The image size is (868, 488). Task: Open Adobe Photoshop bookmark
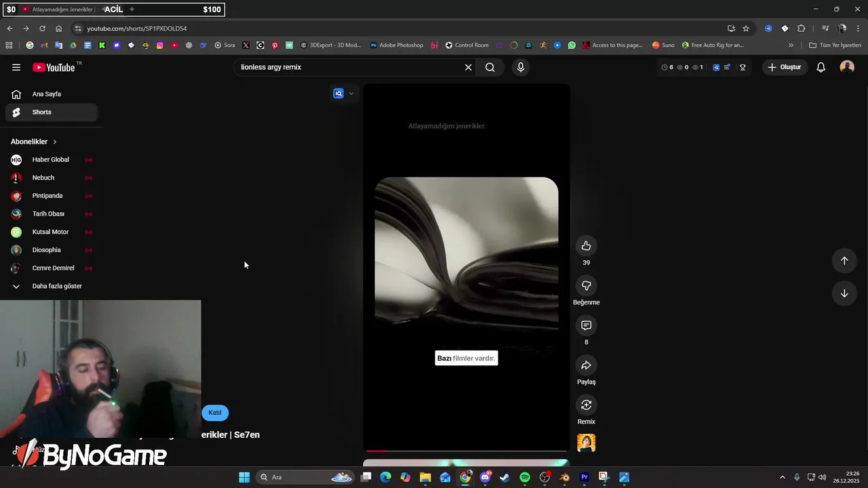pyautogui.click(x=397, y=45)
